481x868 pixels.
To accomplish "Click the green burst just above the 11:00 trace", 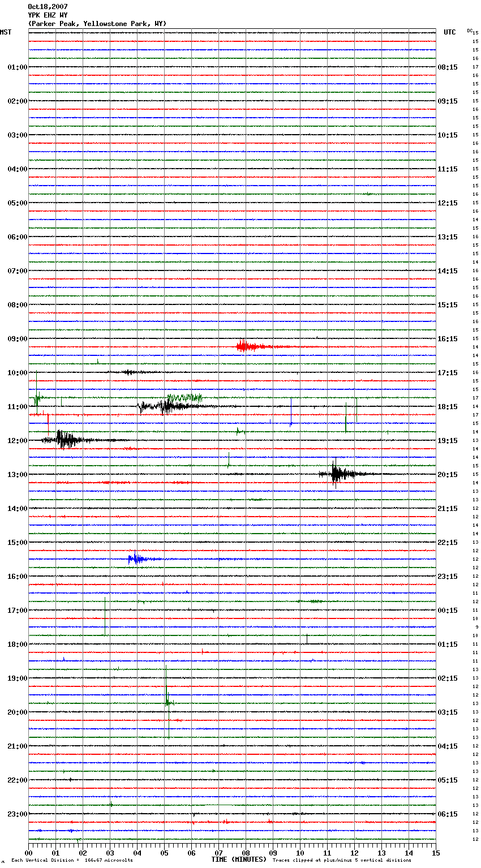I will click(x=184, y=398).
